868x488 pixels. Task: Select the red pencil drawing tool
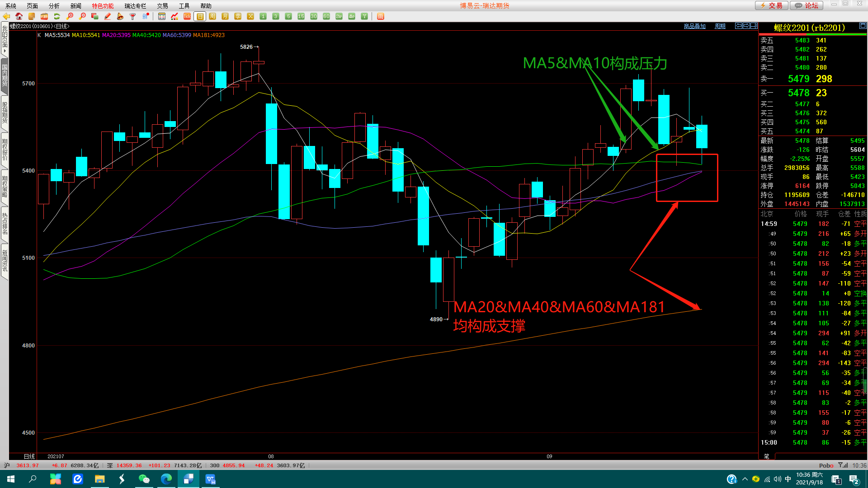click(108, 16)
